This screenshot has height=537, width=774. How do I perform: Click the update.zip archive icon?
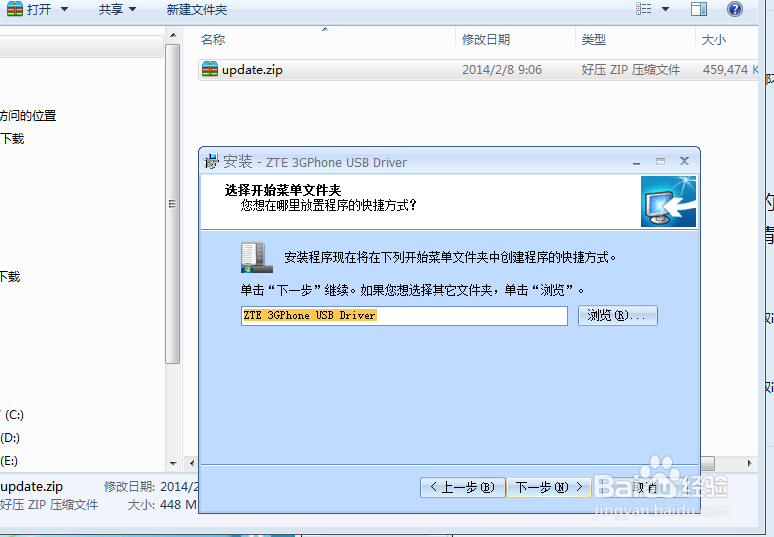(x=210, y=69)
